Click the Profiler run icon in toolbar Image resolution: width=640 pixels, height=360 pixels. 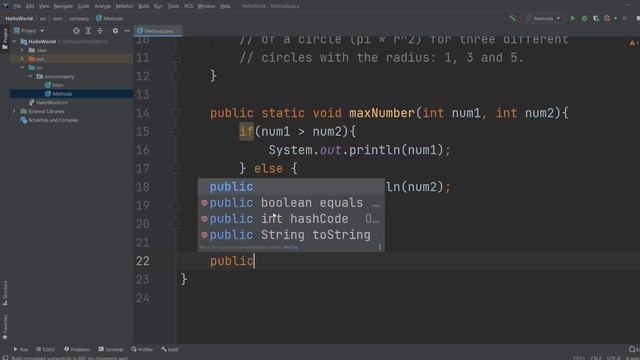tap(607, 18)
